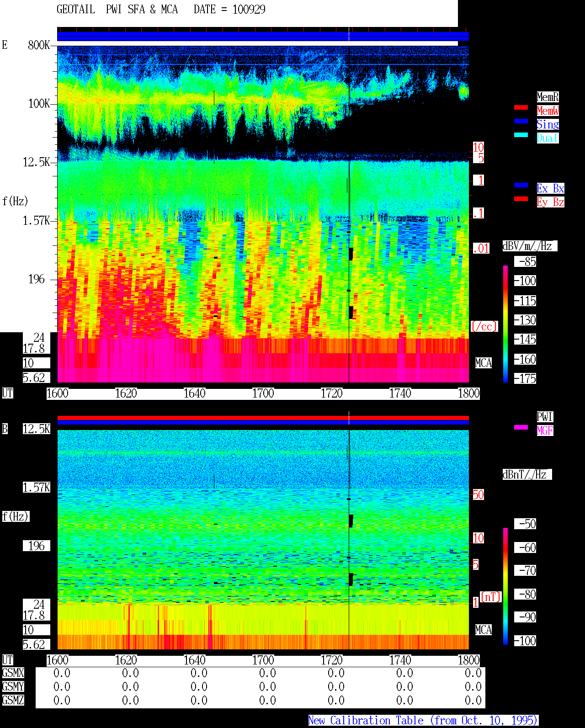Click the dBnT/√Hz unit label
The height and width of the screenshot is (728, 585).
[x=527, y=474]
